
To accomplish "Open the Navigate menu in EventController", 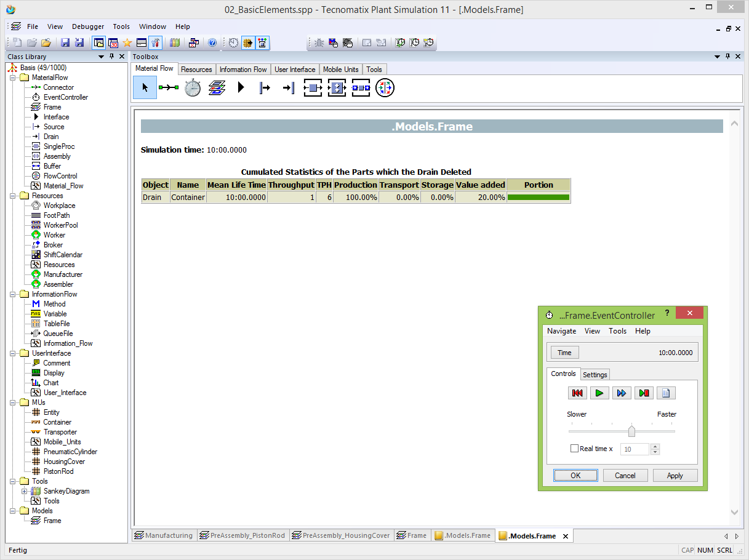I will (x=562, y=331).
